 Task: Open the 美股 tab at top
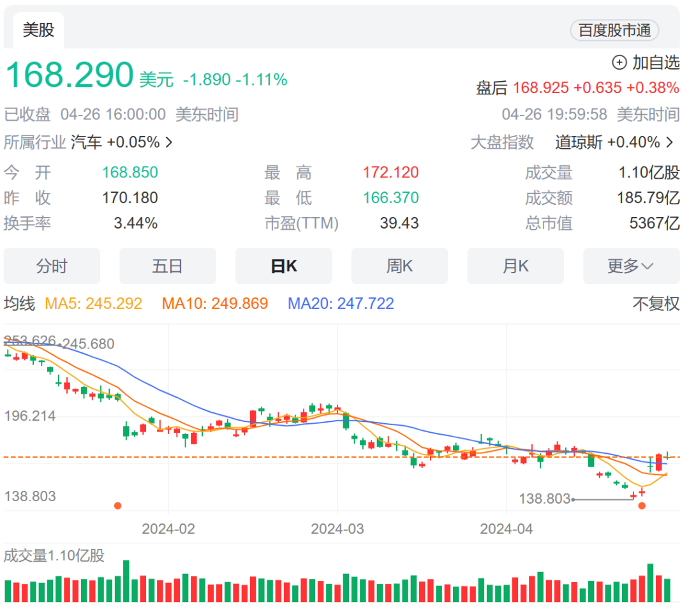coord(39,30)
